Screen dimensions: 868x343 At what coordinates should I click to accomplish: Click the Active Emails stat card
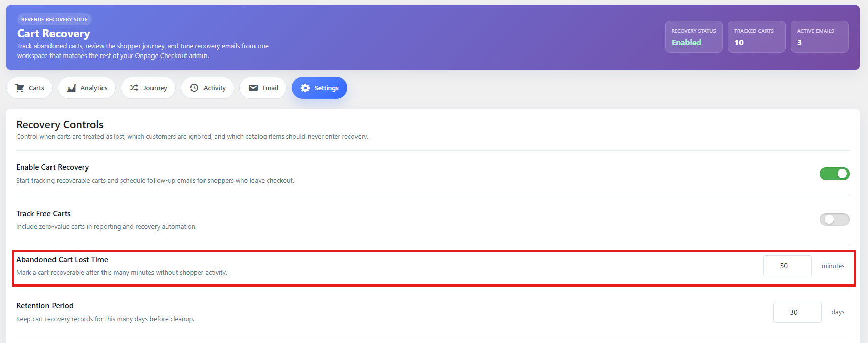click(x=820, y=37)
